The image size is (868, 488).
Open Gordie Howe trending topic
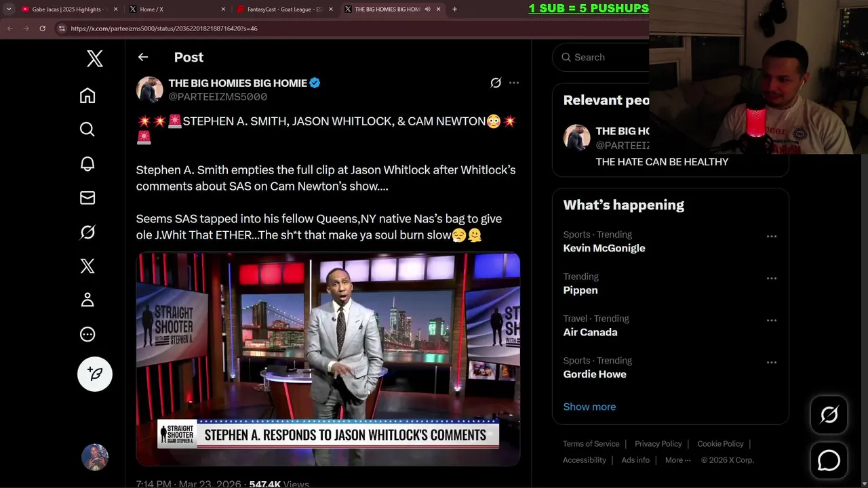coord(595,374)
